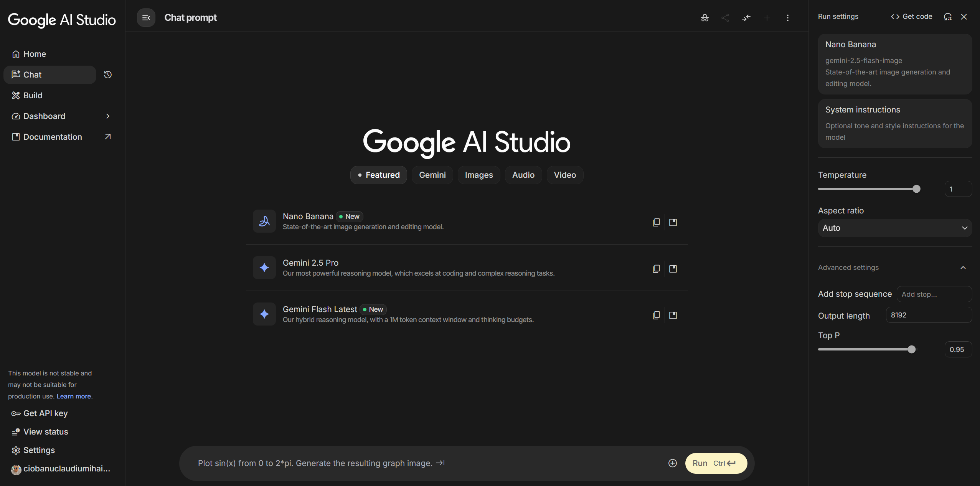Click the new chat plus icon
The width and height of the screenshot is (980, 486).
(x=767, y=18)
